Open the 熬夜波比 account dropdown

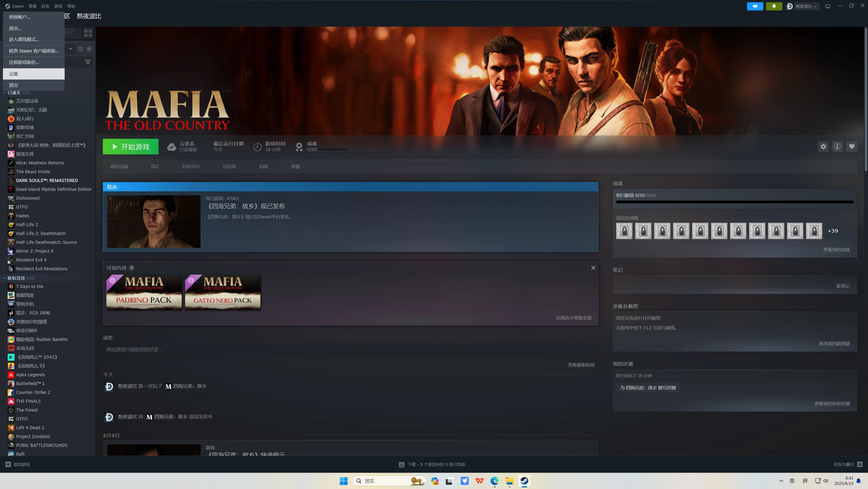point(802,6)
